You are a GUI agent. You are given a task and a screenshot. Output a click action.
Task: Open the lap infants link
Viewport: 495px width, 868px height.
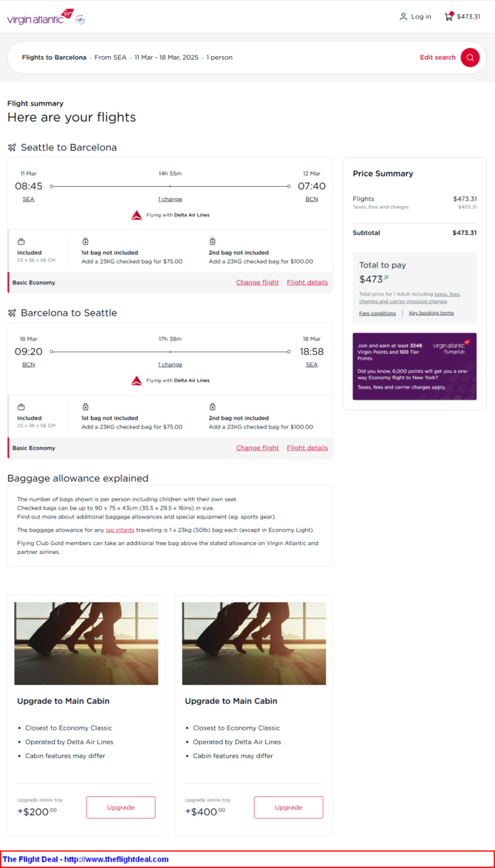(x=120, y=530)
